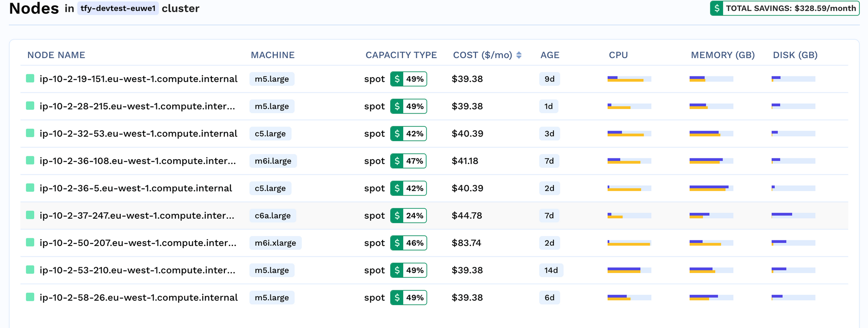The width and height of the screenshot is (868, 328).
Task: Open node ip-10-2-19-151.eu-west-1.compute.internal
Action: point(138,79)
